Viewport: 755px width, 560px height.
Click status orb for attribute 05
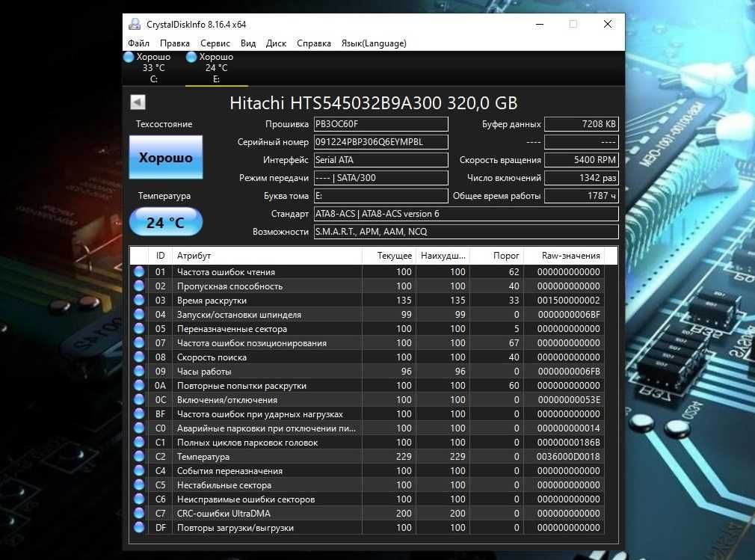click(139, 328)
